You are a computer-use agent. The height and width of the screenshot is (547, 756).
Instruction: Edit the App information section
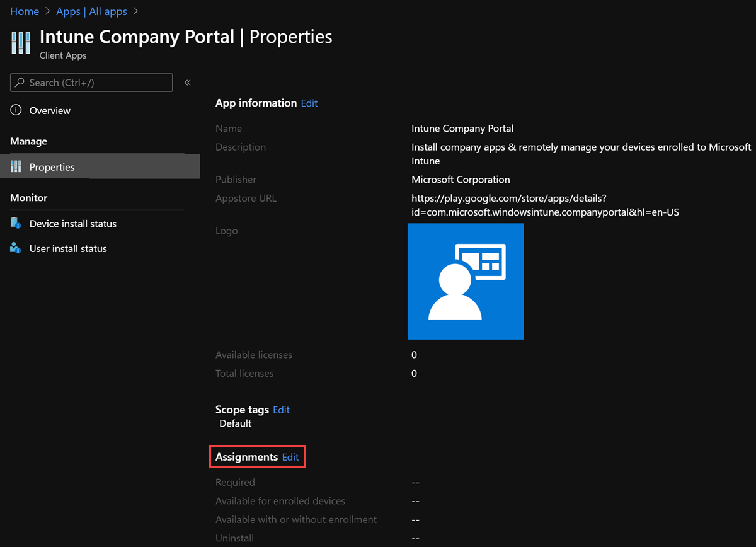(x=309, y=103)
